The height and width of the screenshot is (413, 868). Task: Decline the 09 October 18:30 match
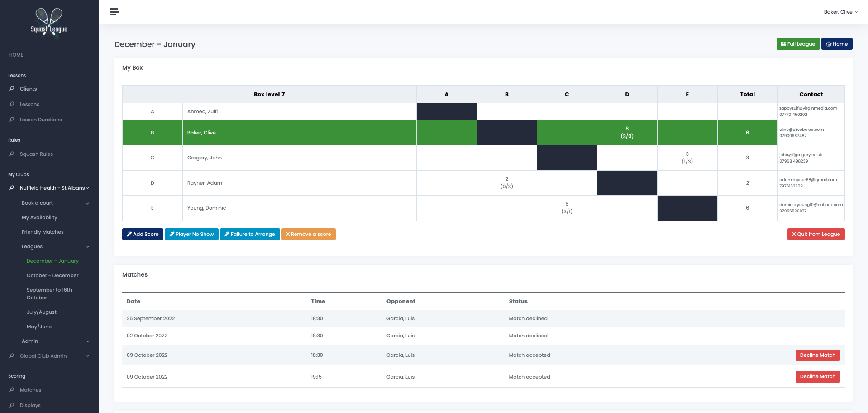click(818, 355)
